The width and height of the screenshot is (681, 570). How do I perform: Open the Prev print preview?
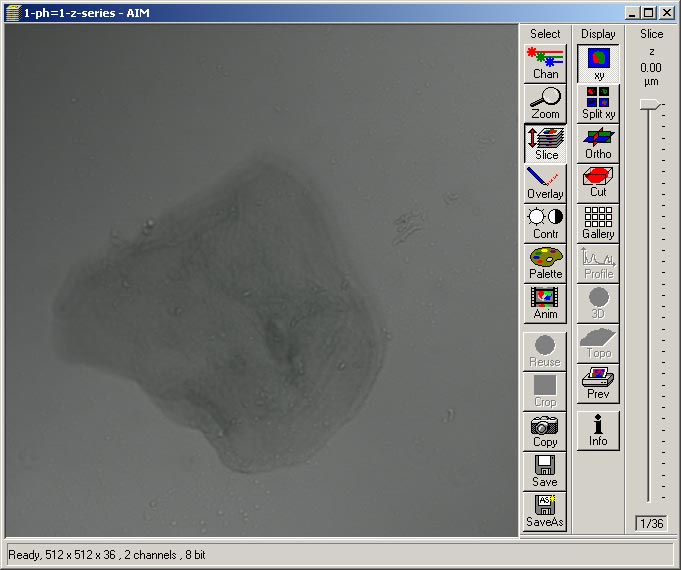[598, 384]
